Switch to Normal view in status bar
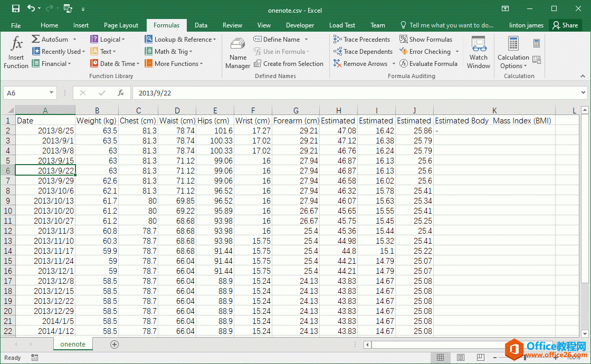The height and width of the screenshot is (364, 591). coord(440,358)
